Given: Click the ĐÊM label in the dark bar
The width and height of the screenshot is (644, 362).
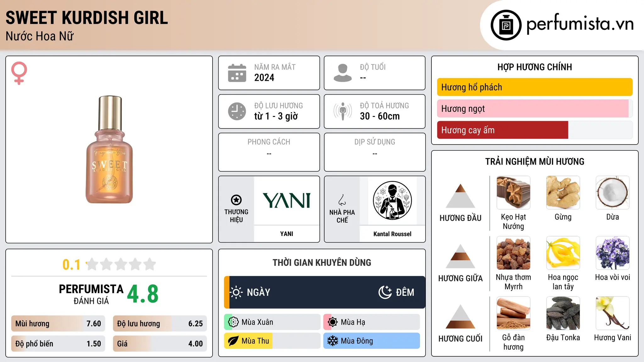Looking at the screenshot, I should pyautogui.click(x=405, y=292).
